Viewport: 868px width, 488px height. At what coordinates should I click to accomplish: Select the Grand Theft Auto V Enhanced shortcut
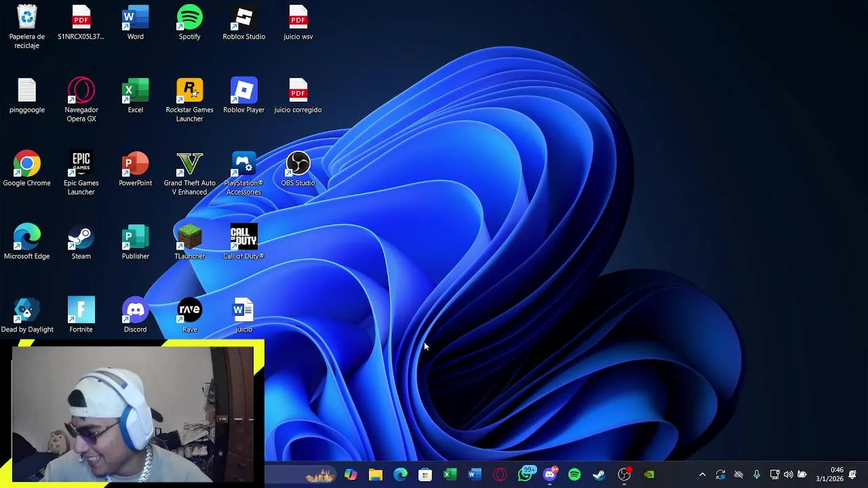190,173
